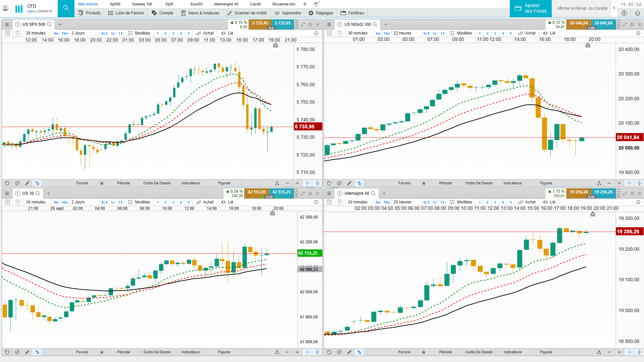Switch to Nasdaq 100 workspace tab
The width and height of the screenshot is (644, 362).
click(x=142, y=4)
